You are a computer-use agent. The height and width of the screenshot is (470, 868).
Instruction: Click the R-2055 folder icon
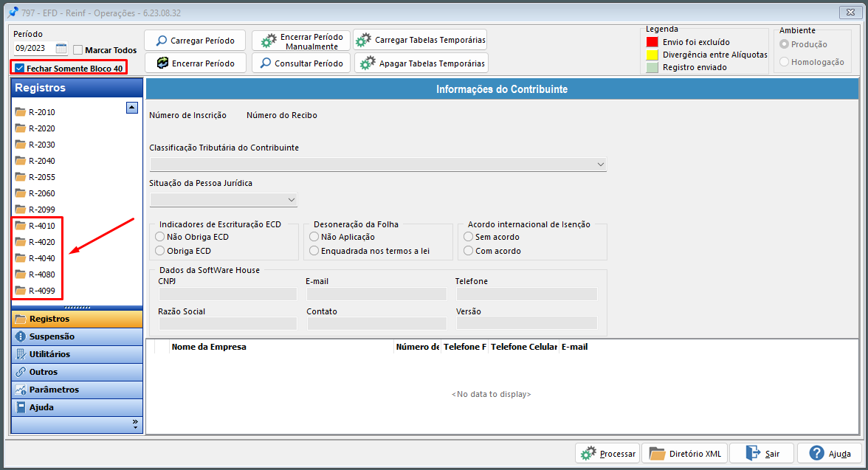21,176
